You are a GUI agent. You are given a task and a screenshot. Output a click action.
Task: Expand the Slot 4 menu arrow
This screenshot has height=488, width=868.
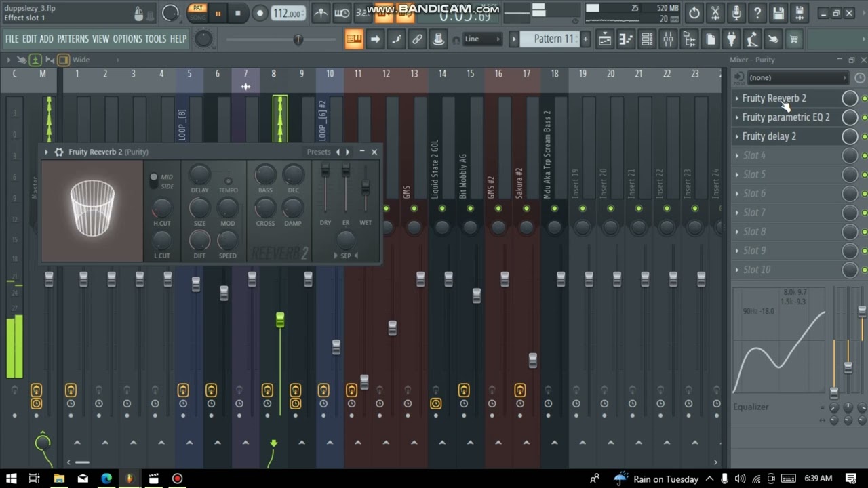tap(737, 155)
